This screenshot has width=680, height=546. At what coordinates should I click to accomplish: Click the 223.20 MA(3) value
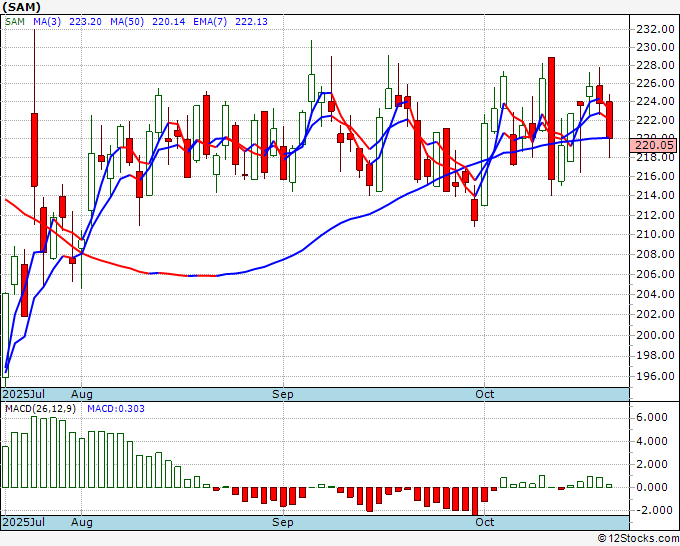click(x=85, y=22)
